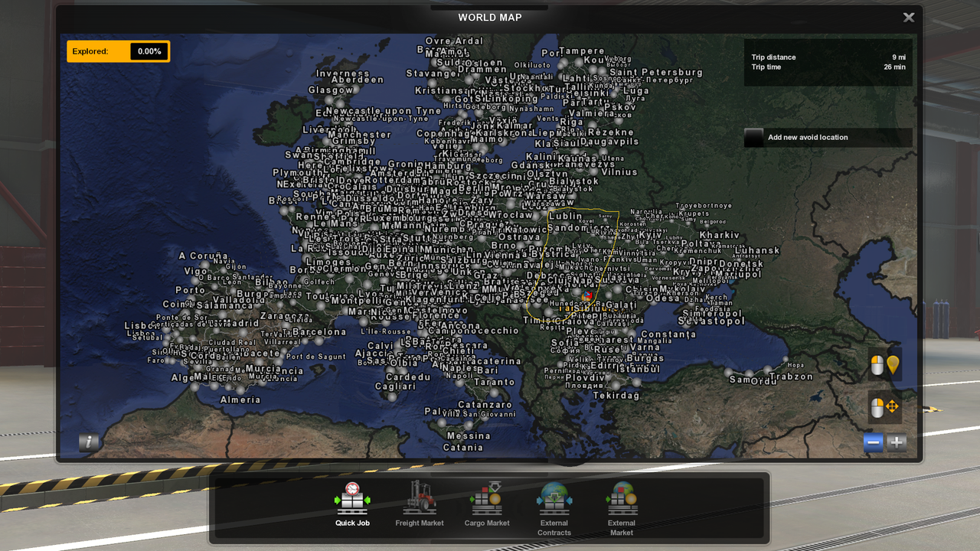This screenshot has height=551, width=980.
Task: Open the Freight Market
Action: (x=420, y=504)
